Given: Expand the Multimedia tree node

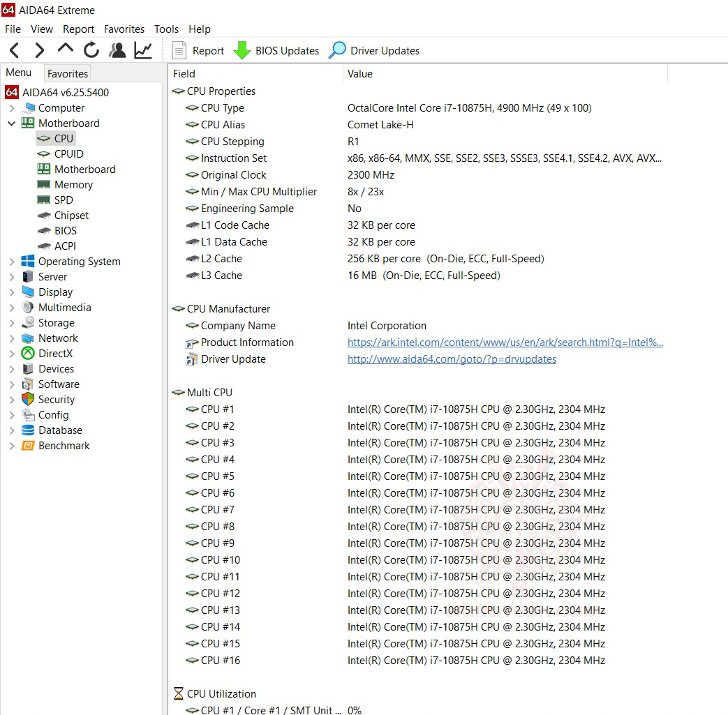Looking at the screenshot, I should 12,308.
